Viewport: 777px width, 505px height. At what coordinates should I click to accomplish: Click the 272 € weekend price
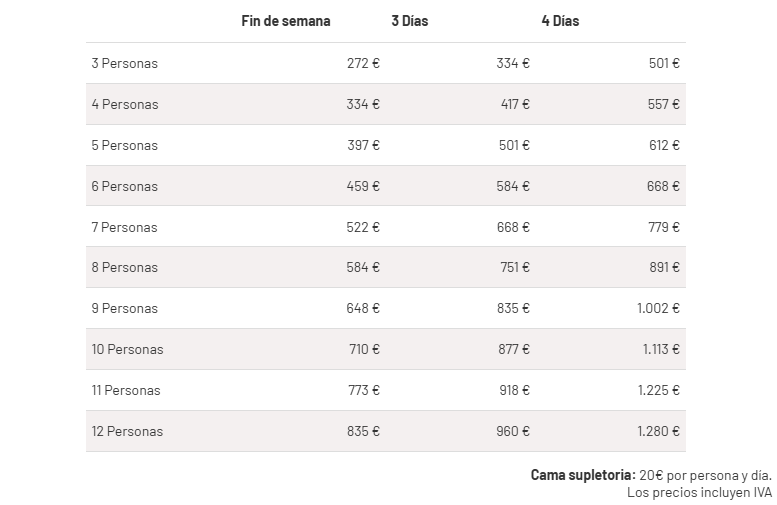363,63
